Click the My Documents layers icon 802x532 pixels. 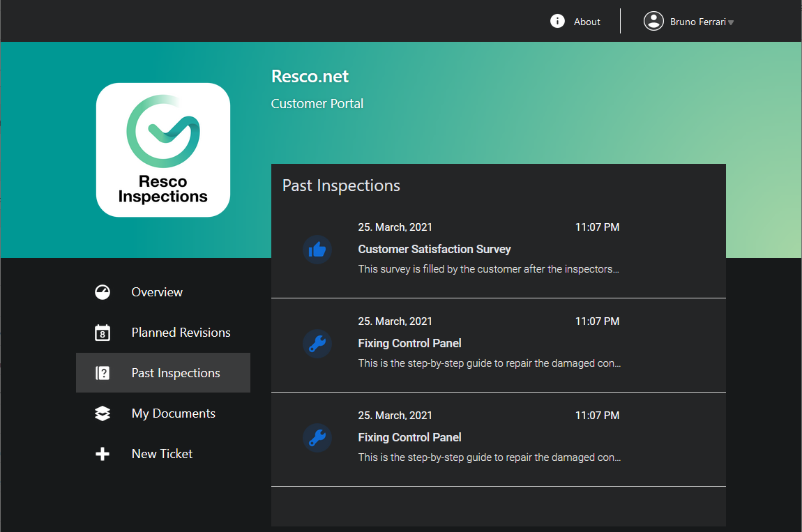(x=103, y=413)
